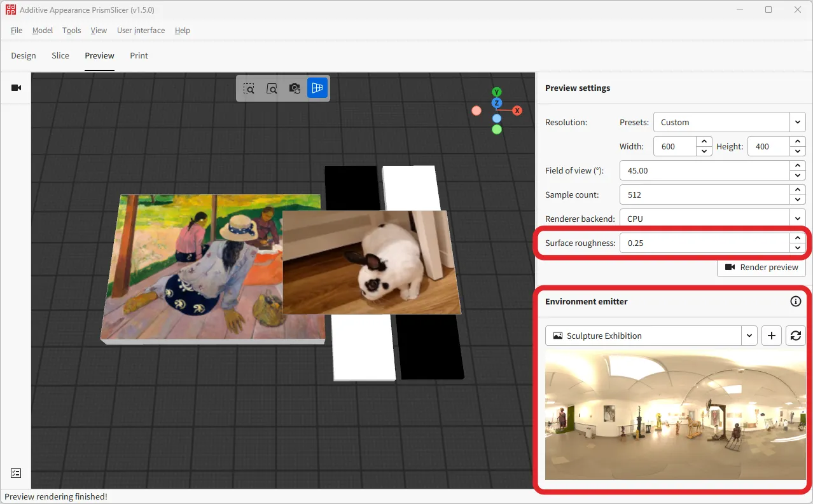The height and width of the screenshot is (504, 813).
Task: Switch to the Slice tab
Action: (60, 55)
